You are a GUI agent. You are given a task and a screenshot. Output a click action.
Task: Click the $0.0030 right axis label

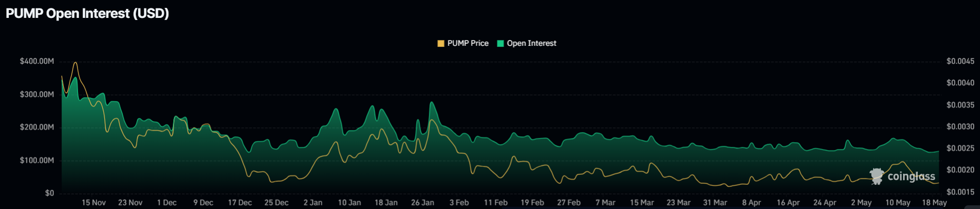click(x=961, y=126)
